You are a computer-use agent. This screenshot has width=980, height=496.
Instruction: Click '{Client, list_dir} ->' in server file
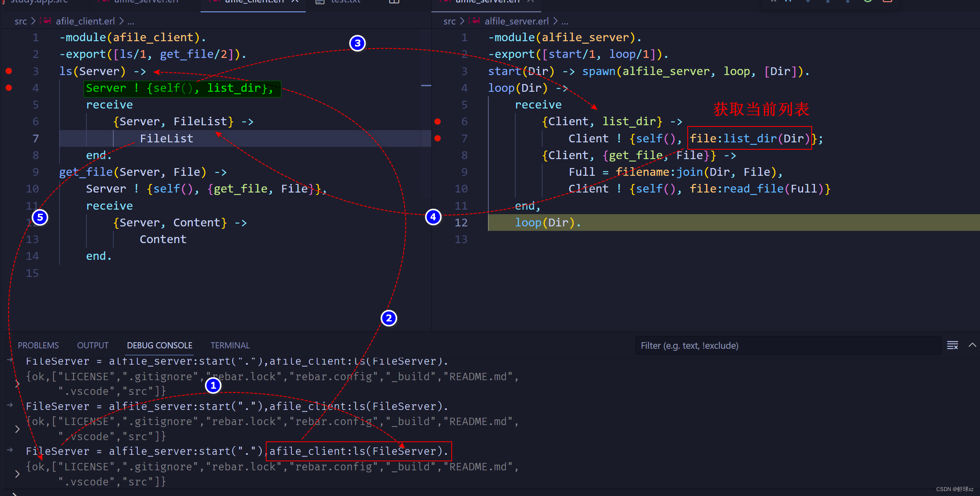point(612,122)
